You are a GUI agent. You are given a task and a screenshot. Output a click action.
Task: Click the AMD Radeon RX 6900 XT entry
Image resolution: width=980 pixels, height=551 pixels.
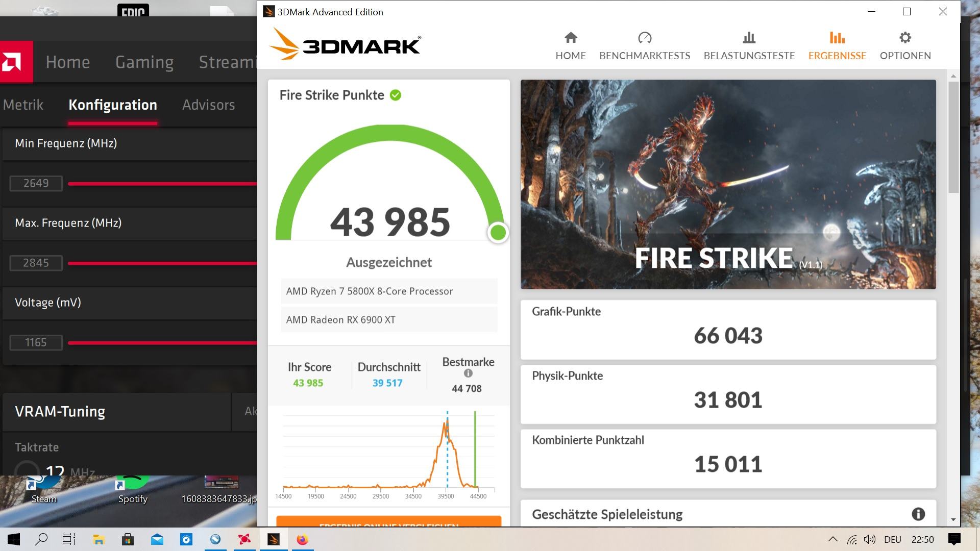coord(389,319)
